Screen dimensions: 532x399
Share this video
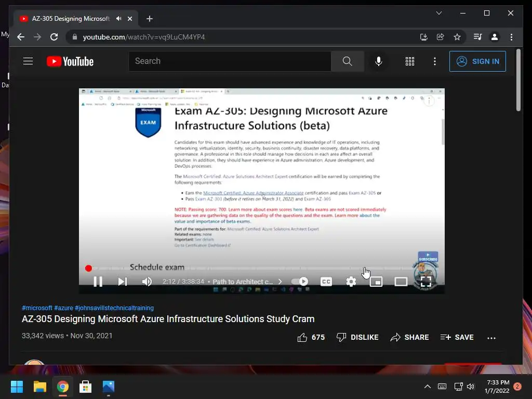point(409,337)
